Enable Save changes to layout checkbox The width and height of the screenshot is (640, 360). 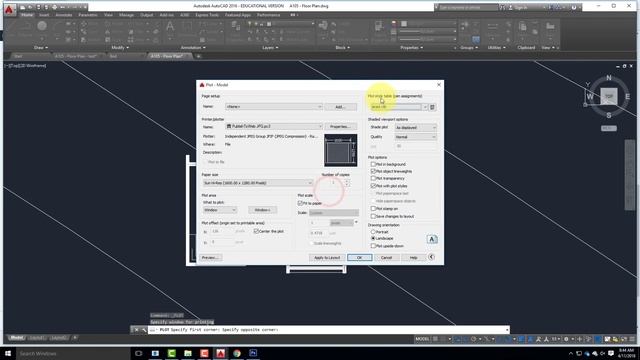pyautogui.click(x=373, y=216)
